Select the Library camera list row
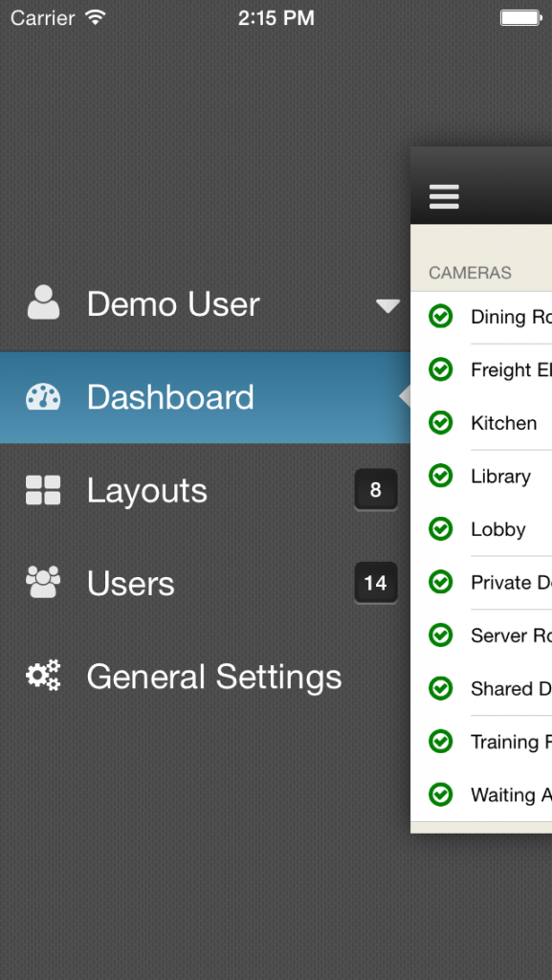This screenshot has height=980, width=552. (x=499, y=476)
